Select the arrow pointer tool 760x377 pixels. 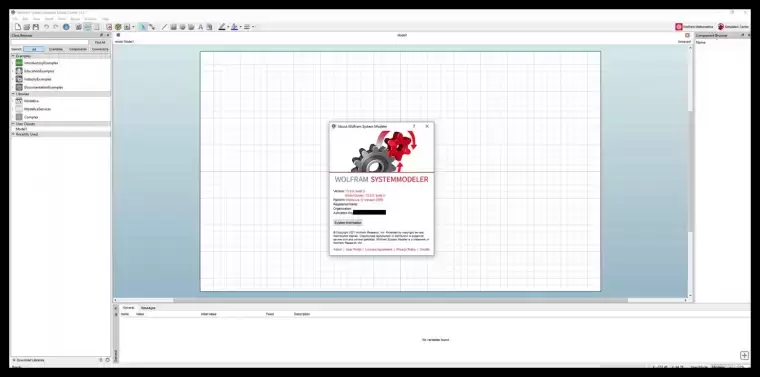click(x=142, y=27)
